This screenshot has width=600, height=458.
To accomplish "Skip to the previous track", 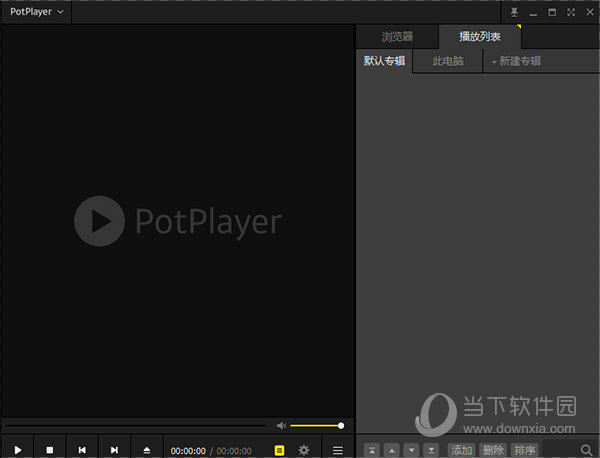I will pyautogui.click(x=82, y=450).
